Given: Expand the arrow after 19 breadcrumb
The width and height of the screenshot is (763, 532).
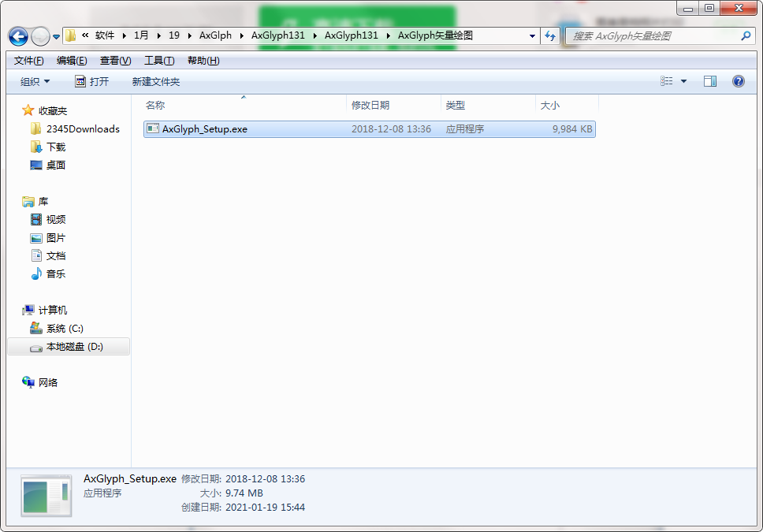Looking at the screenshot, I should (189, 35).
